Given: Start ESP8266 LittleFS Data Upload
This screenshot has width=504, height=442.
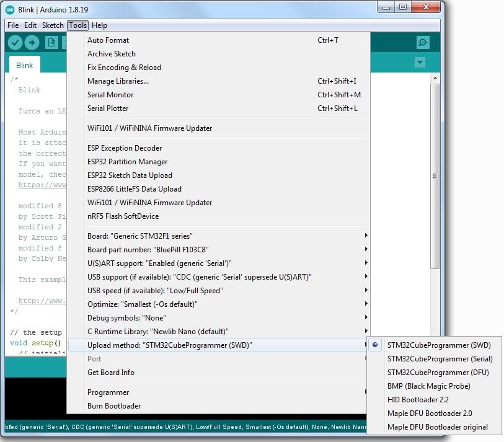Looking at the screenshot, I should click(x=219, y=189).
